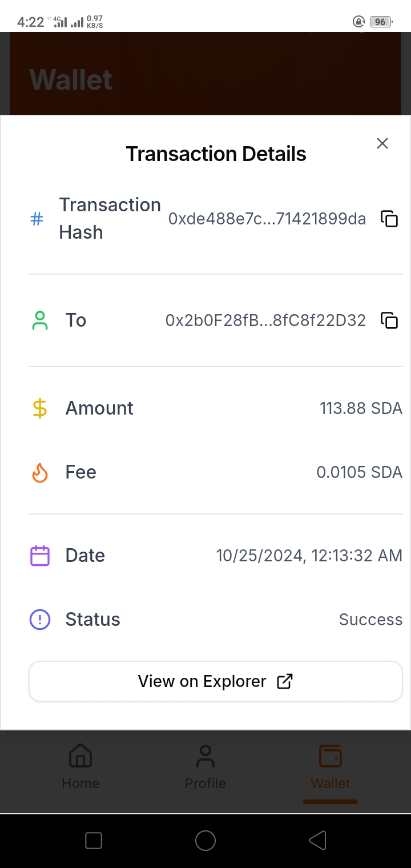Click the external link arrow icon
The width and height of the screenshot is (411, 868).
(x=284, y=681)
